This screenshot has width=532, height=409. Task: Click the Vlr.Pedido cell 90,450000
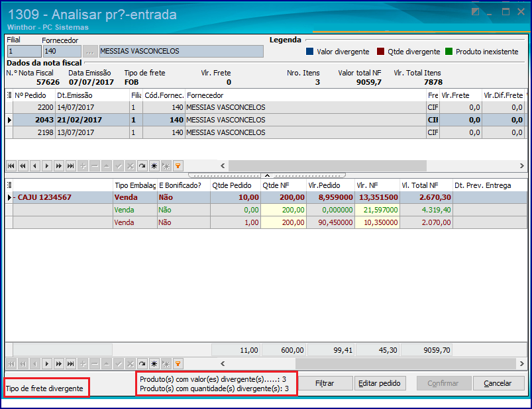point(331,222)
